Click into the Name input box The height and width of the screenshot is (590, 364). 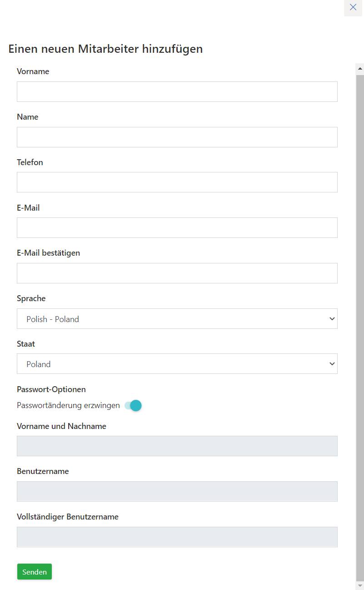[x=177, y=137]
